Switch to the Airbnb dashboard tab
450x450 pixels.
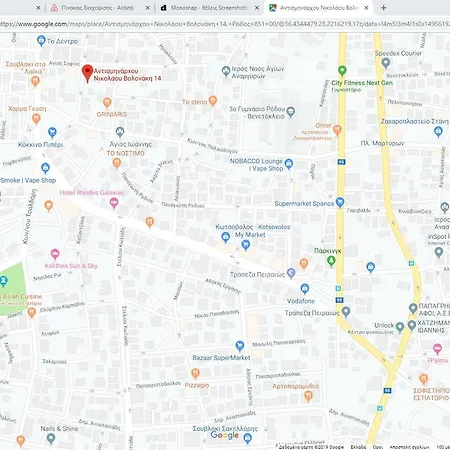pos(98,8)
